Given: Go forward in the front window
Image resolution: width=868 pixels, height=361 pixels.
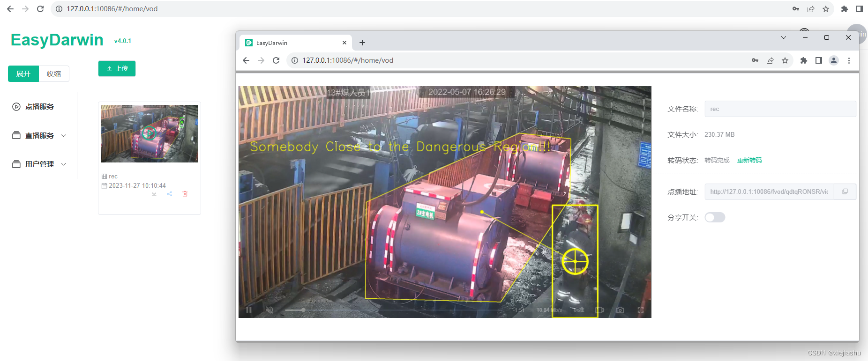Looking at the screenshot, I should [x=261, y=60].
